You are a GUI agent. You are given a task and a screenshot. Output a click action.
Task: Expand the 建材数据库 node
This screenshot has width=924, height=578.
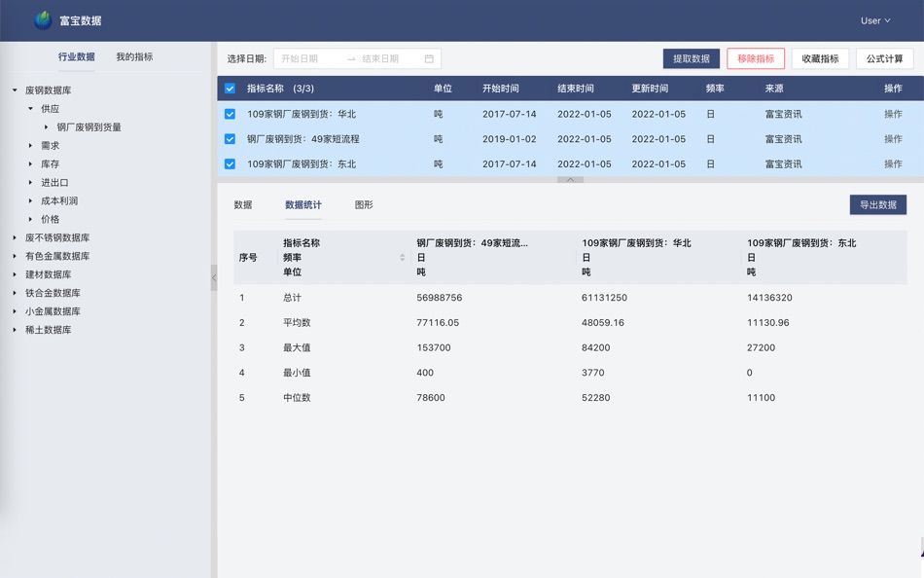[x=15, y=274]
